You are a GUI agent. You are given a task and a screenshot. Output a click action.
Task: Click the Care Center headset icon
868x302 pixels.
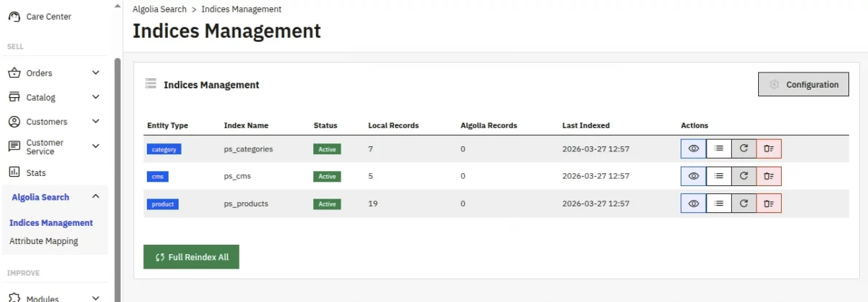[14, 17]
